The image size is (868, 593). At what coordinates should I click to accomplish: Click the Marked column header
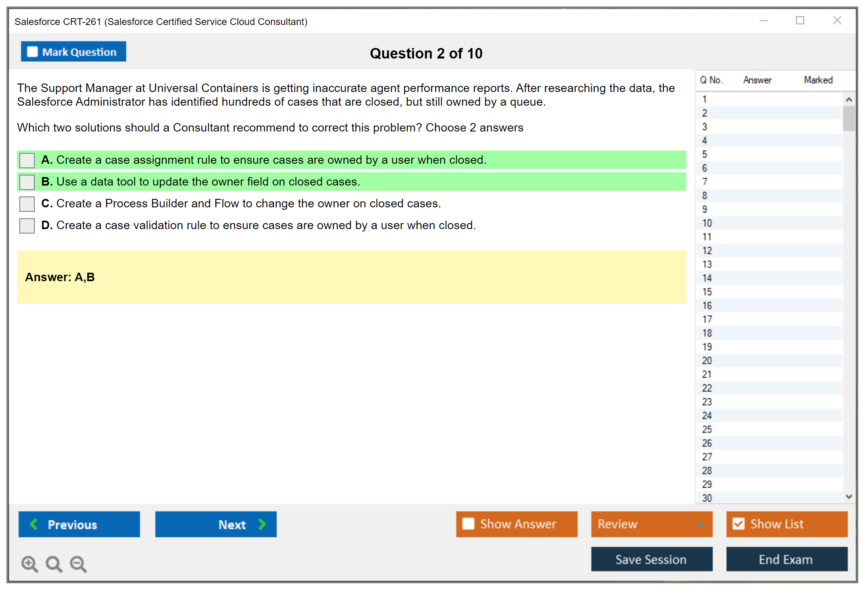[818, 80]
